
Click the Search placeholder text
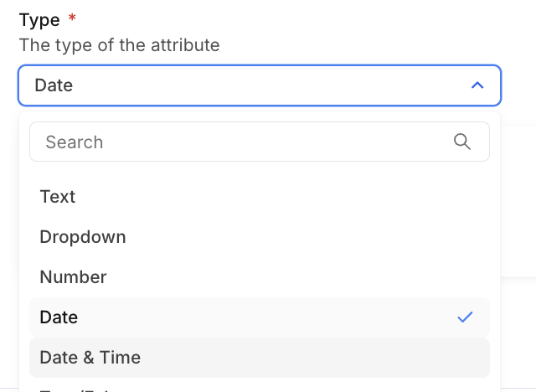(x=75, y=142)
